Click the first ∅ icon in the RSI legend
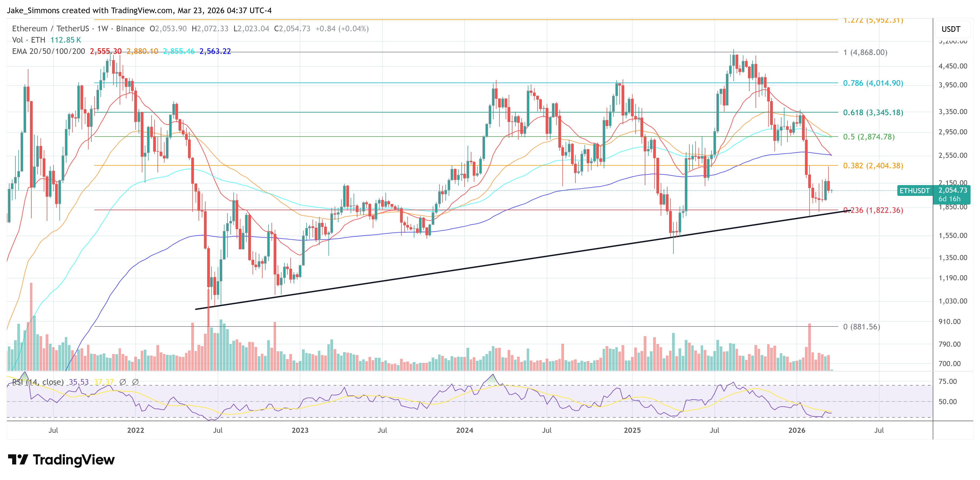 tap(123, 383)
